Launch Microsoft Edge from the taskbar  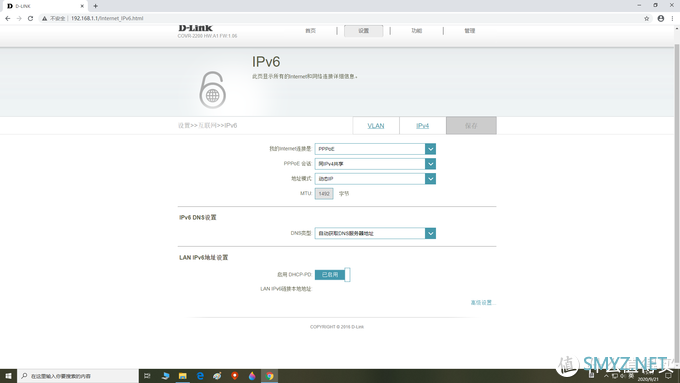pos(200,376)
